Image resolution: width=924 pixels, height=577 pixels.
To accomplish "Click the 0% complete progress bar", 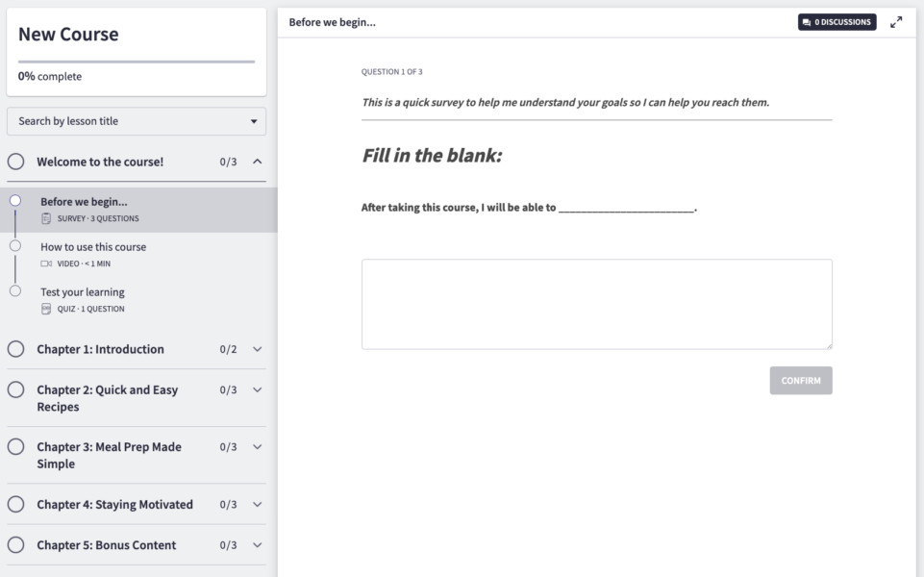I will tap(137, 61).
